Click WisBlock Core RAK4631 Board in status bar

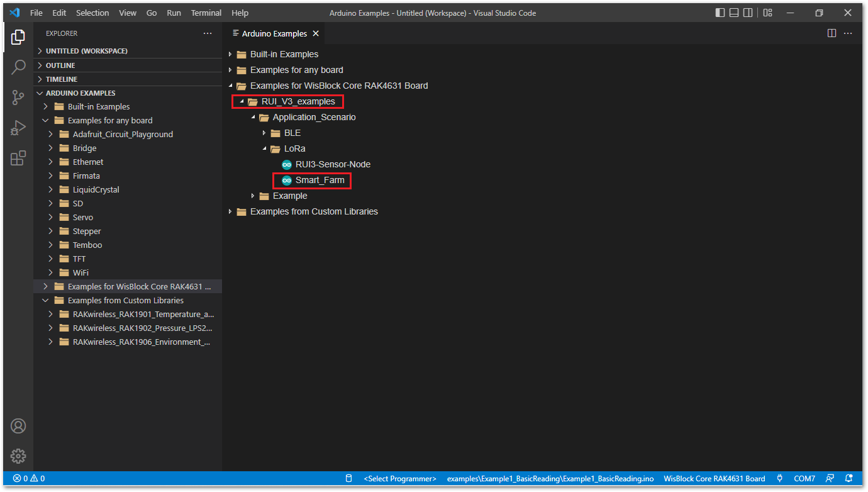(x=715, y=479)
